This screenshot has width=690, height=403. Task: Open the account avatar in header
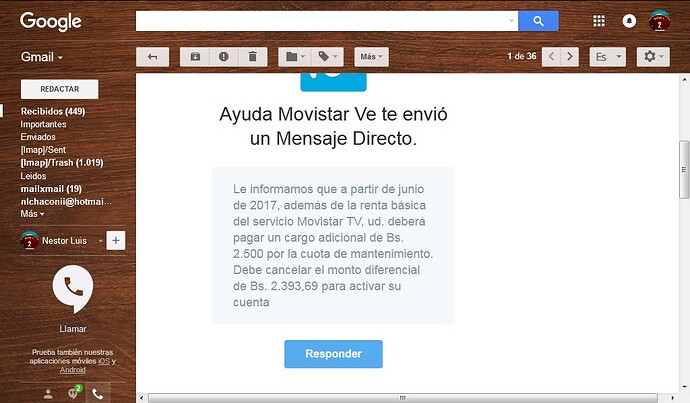(659, 21)
